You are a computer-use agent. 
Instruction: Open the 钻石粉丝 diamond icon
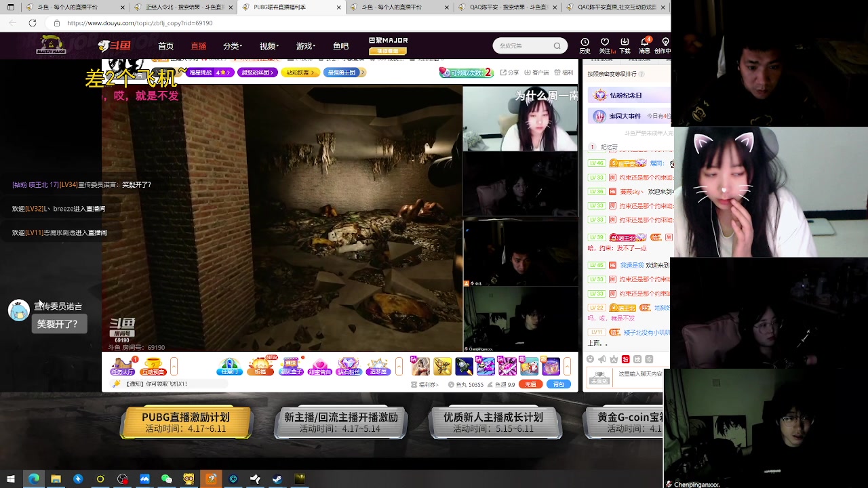click(x=349, y=367)
